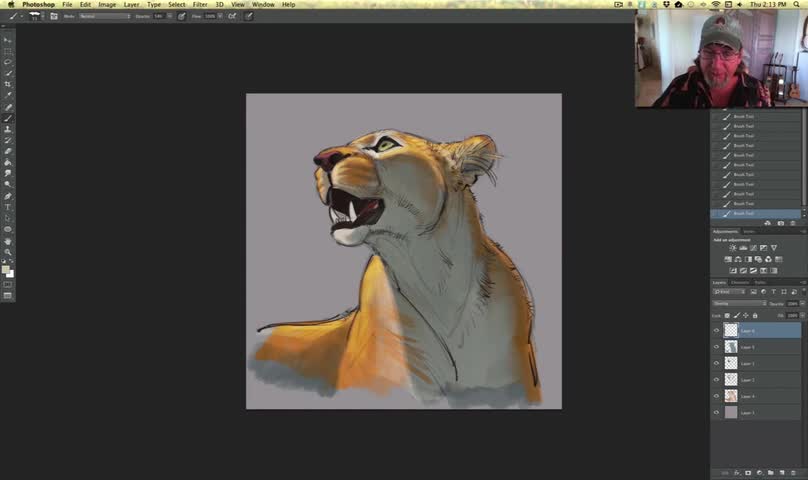
Task: Open the Photoshop application menu
Action: (x=38, y=4)
